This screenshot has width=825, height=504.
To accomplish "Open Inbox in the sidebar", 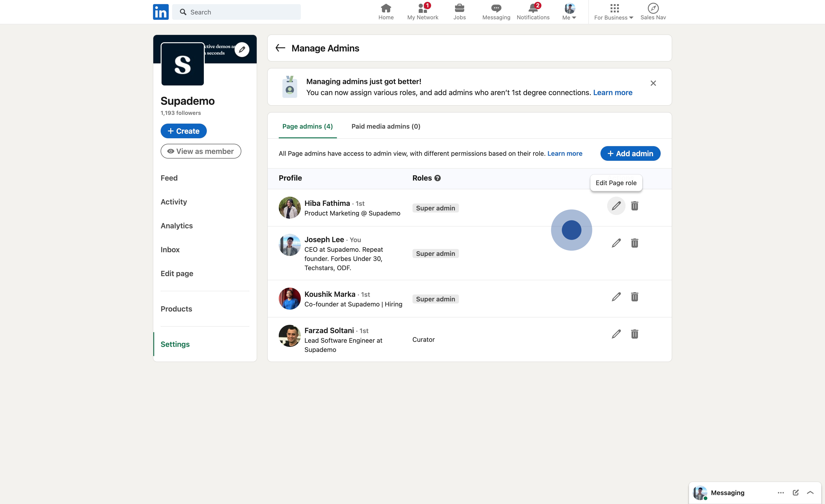I will [x=170, y=250].
